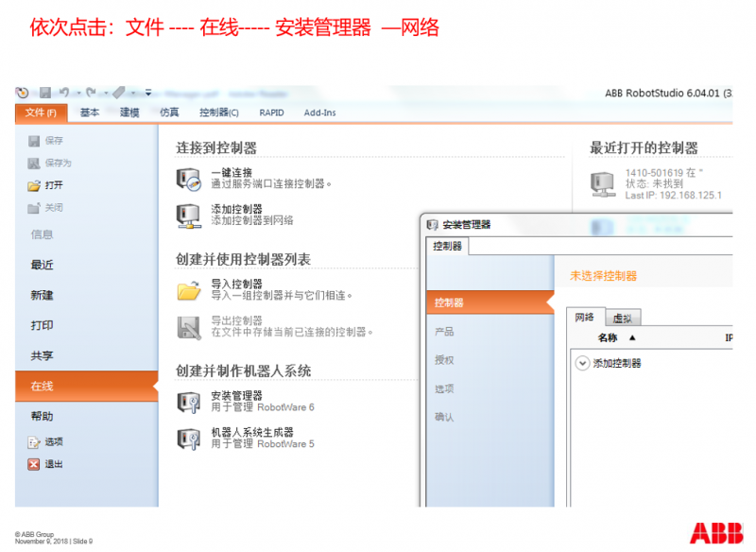The width and height of the screenshot is (756, 552).
Task: Click the 添加控制器 network controller icon under 连接到控制器
Action: [188, 216]
